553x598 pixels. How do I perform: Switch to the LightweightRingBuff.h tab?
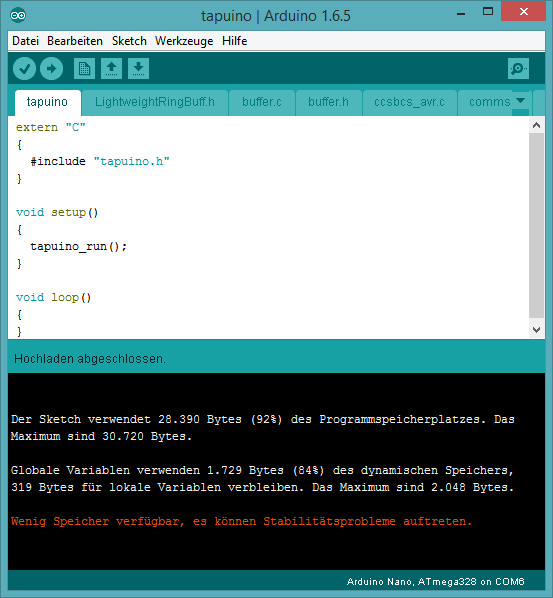(x=155, y=102)
